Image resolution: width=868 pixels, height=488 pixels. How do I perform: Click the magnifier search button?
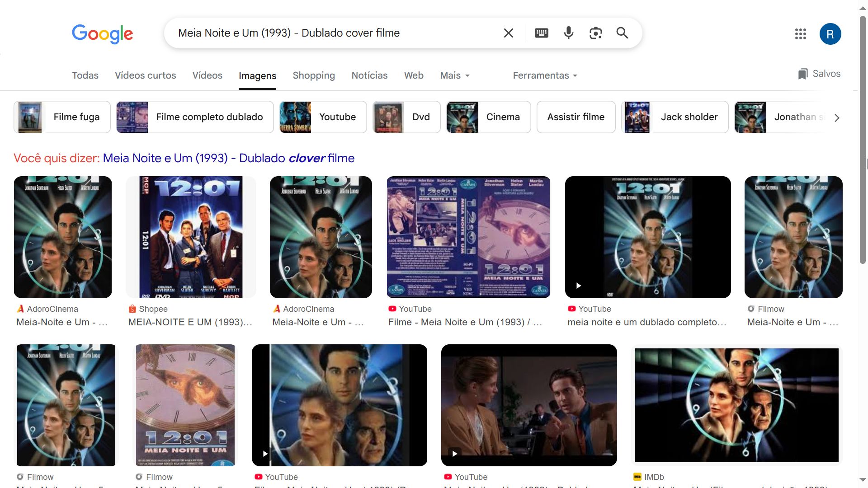coord(622,33)
